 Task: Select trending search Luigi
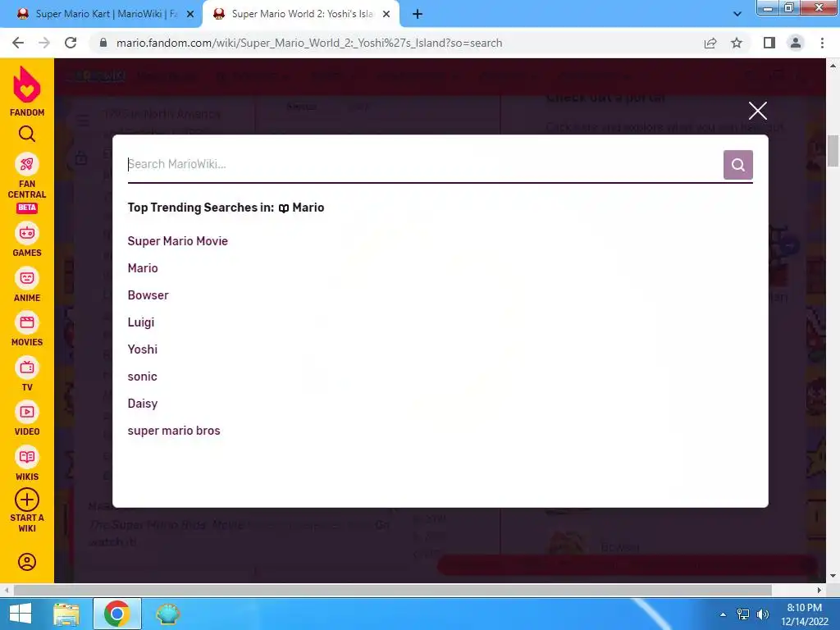pyautogui.click(x=141, y=322)
